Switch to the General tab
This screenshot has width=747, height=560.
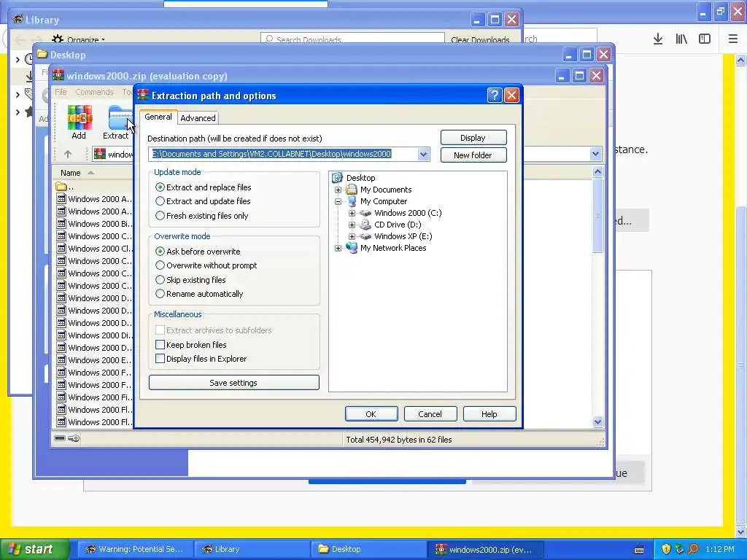(158, 117)
